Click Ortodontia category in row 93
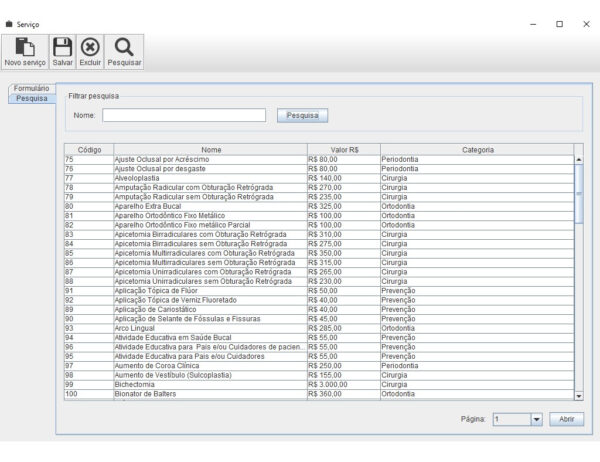The height and width of the screenshot is (462, 600). [477, 328]
